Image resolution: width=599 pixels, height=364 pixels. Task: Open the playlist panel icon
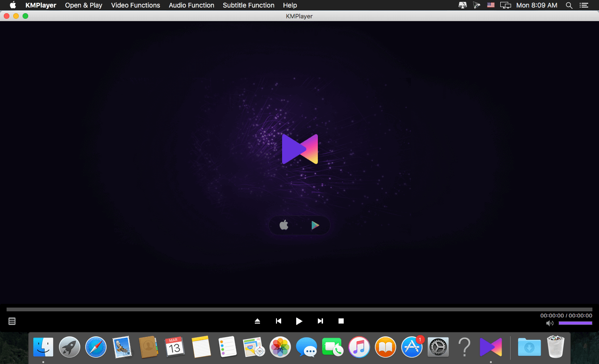pos(12,321)
